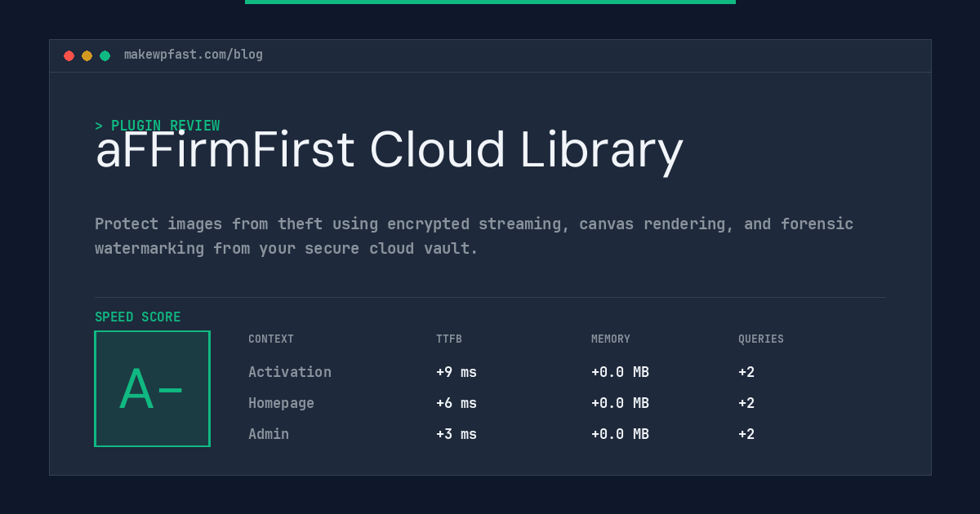980x514 pixels.
Task: Select the '> PLUGIN REVIEW' label
Action: [158, 126]
